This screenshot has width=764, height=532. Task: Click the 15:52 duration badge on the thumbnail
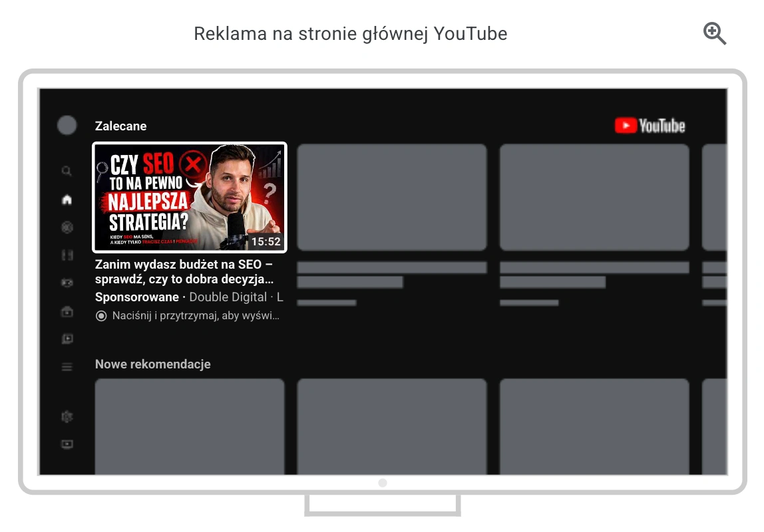(x=266, y=241)
